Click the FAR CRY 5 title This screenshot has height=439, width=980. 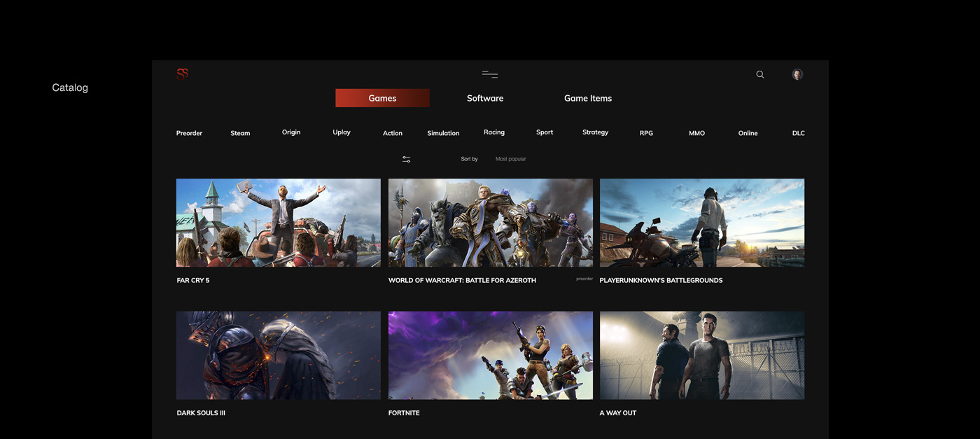(193, 280)
